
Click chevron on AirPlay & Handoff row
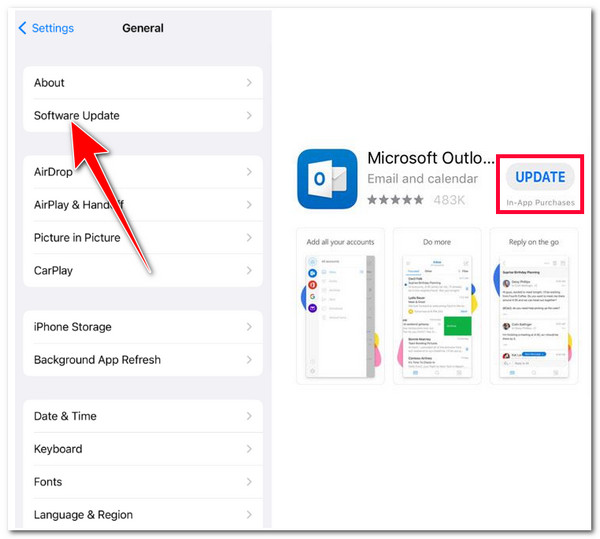pyautogui.click(x=249, y=205)
